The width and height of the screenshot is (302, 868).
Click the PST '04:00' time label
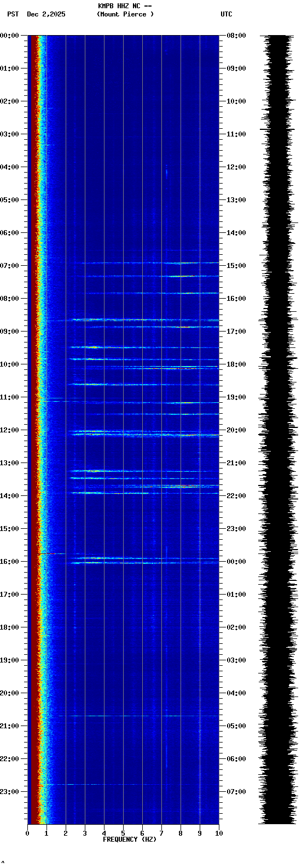[10, 167]
